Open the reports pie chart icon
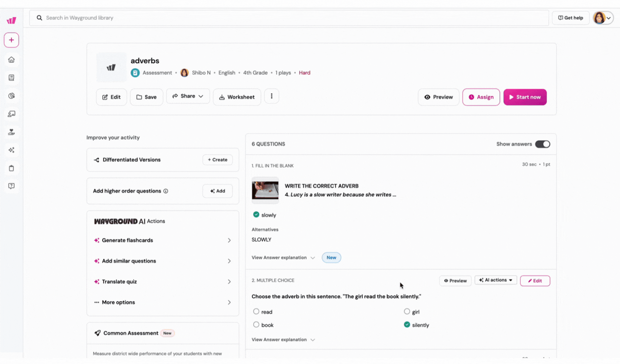620x364 pixels. (11, 96)
